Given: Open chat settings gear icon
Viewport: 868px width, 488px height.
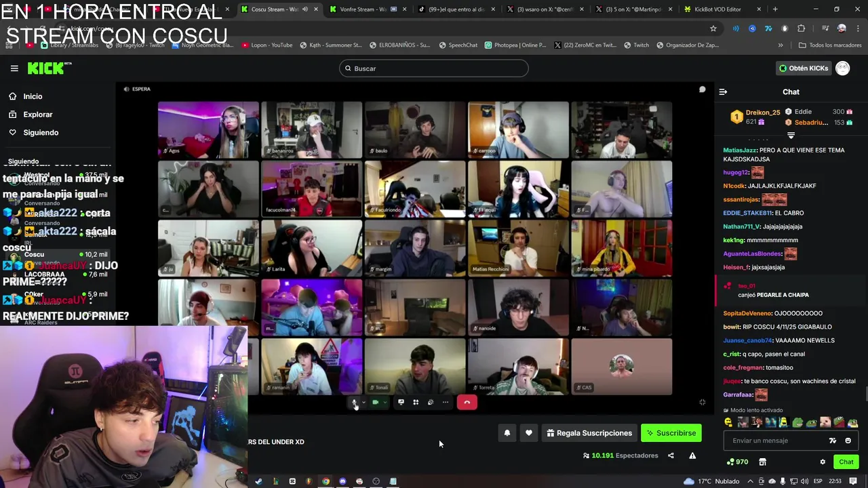Looking at the screenshot, I should coord(823,462).
